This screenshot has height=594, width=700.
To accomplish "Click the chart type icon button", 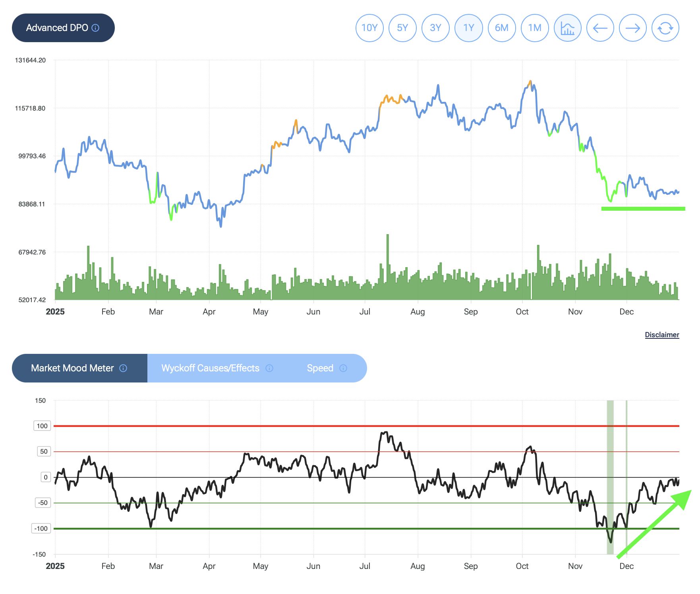I will (567, 28).
